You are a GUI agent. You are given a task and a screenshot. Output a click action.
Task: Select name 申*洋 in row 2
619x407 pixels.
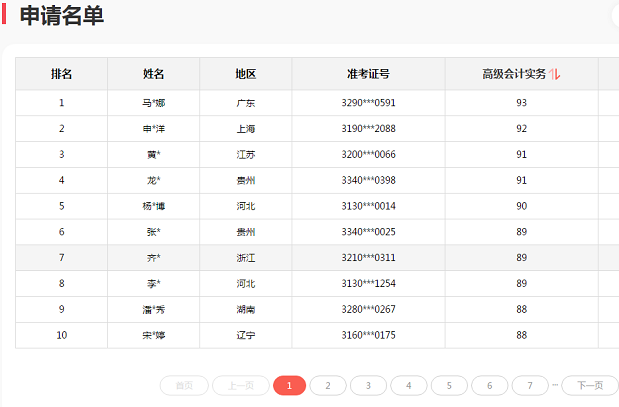154,129
